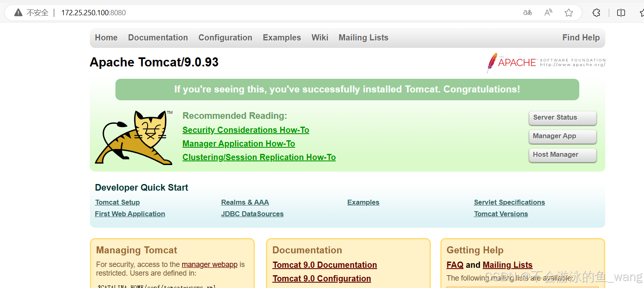The image size is (644, 288).
Task: Follow the First Web Application link
Action: point(130,214)
